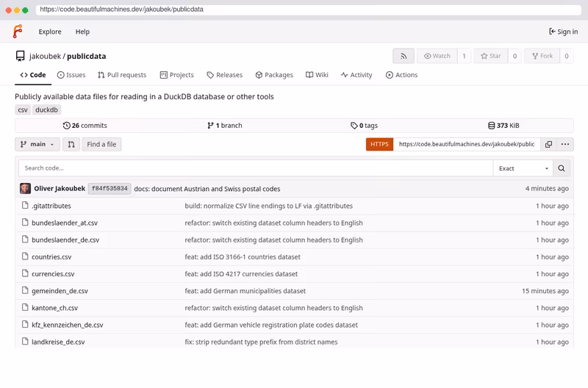Open the Packages tab
Screen dimensions: 588x388
pyautogui.click(x=274, y=75)
